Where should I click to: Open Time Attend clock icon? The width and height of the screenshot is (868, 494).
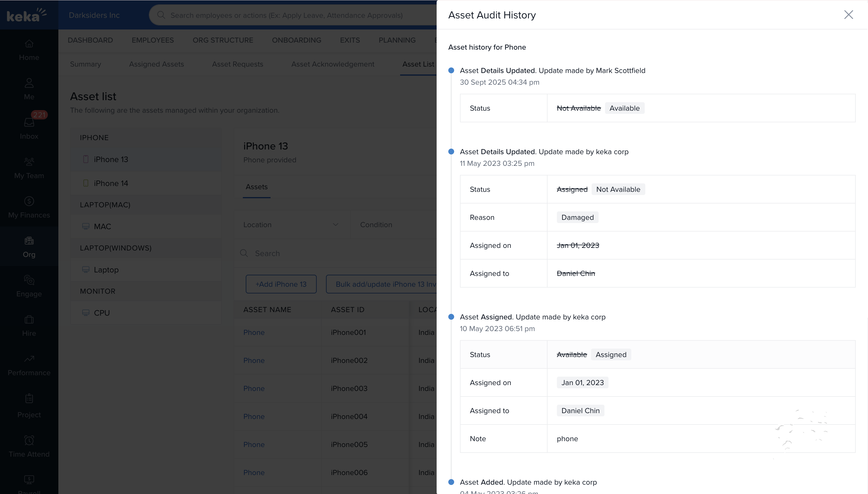[29, 440]
